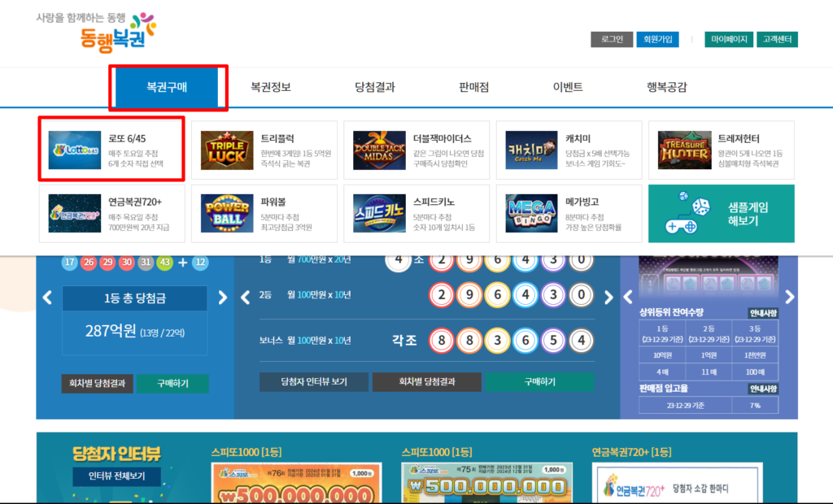Open the Lotto 6/45 game icon
This screenshot has height=504, width=833.
pyautogui.click(x=74, y=150)
